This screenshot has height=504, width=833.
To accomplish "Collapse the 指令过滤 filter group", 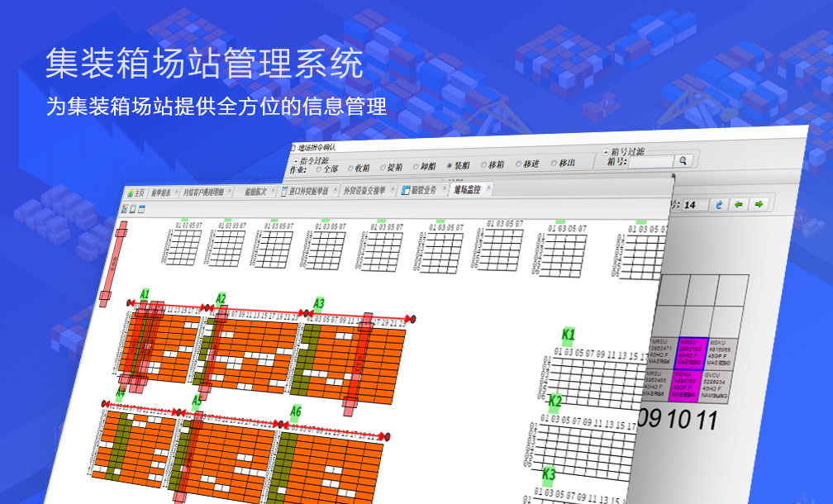I will (x=293, y=159).
